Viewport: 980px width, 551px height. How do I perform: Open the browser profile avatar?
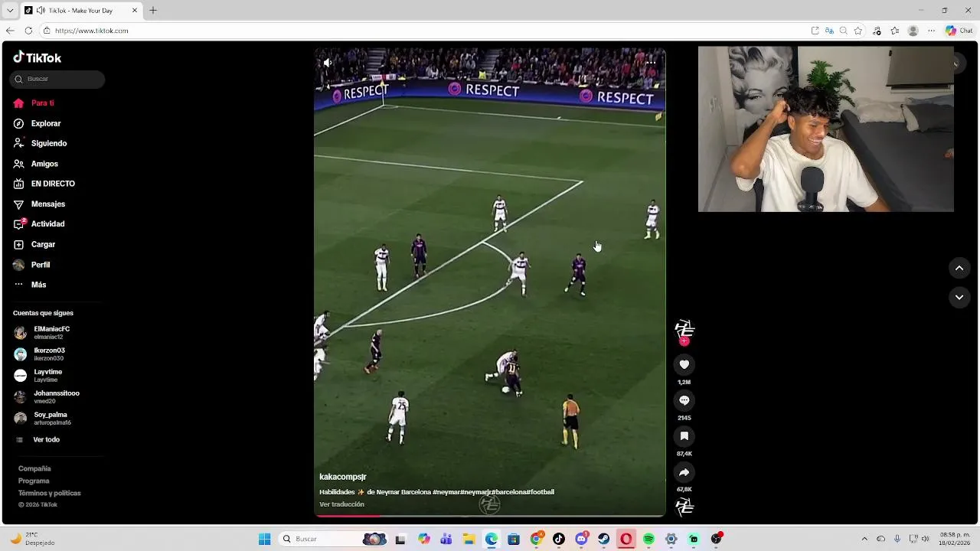(913, 31)
